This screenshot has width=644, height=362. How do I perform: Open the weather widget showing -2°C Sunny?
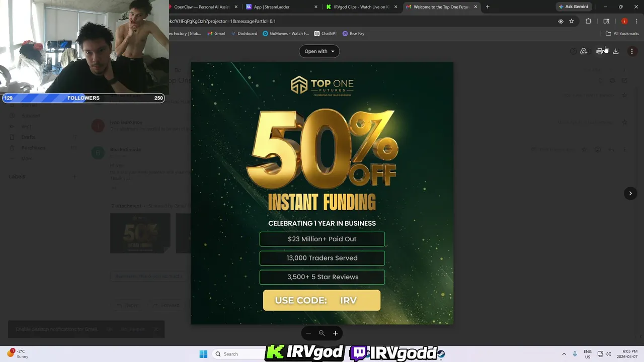[18, 353]
